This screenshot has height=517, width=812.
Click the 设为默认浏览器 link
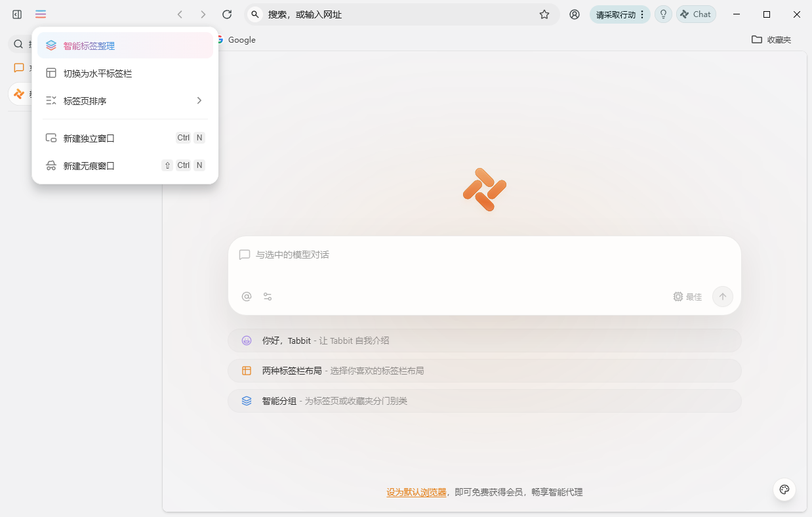coord(416,491)
